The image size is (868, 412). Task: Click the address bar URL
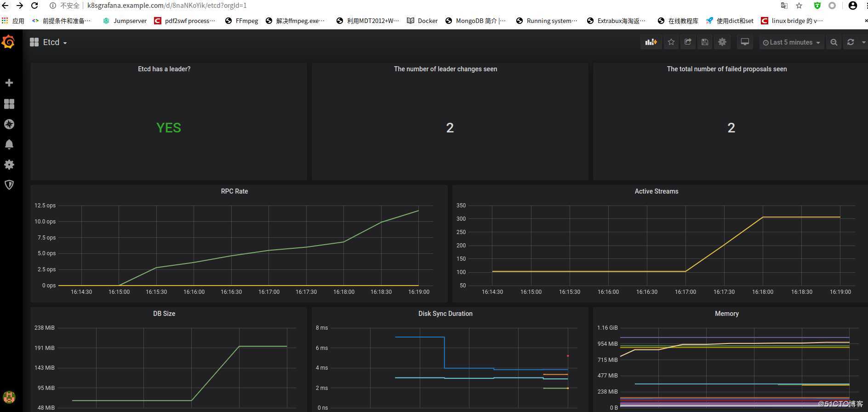(167, 6)
